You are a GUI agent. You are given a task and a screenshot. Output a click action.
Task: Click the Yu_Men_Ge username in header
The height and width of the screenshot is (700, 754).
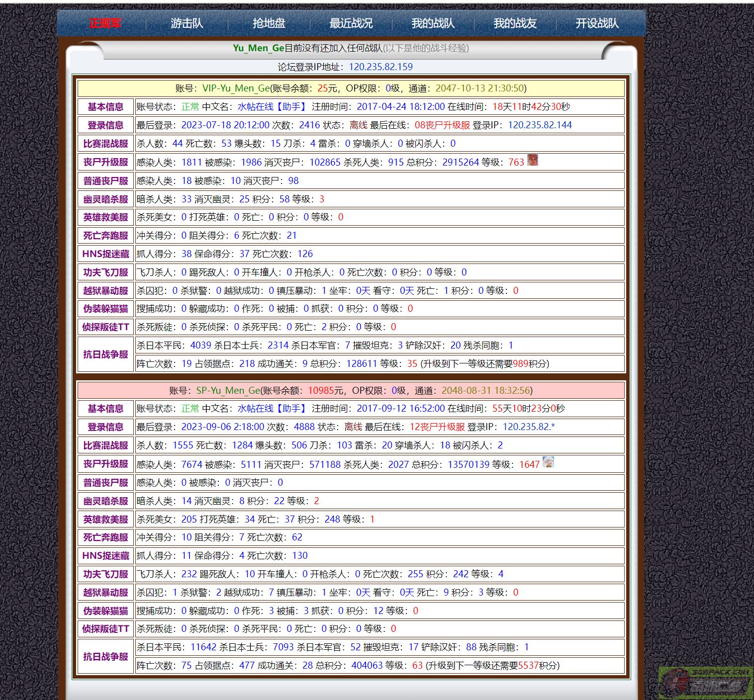point(259,48)
